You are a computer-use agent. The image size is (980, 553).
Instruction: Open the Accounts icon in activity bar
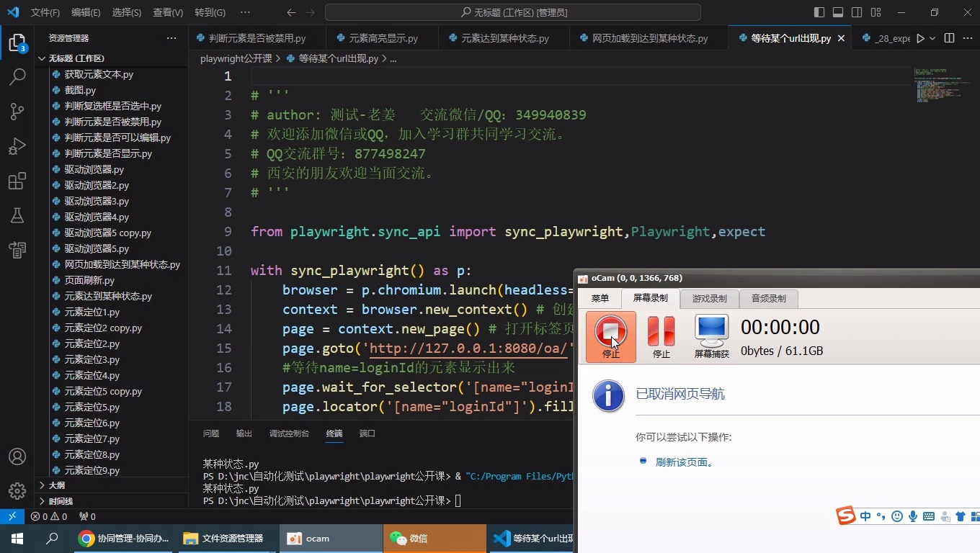pos(17,457)
